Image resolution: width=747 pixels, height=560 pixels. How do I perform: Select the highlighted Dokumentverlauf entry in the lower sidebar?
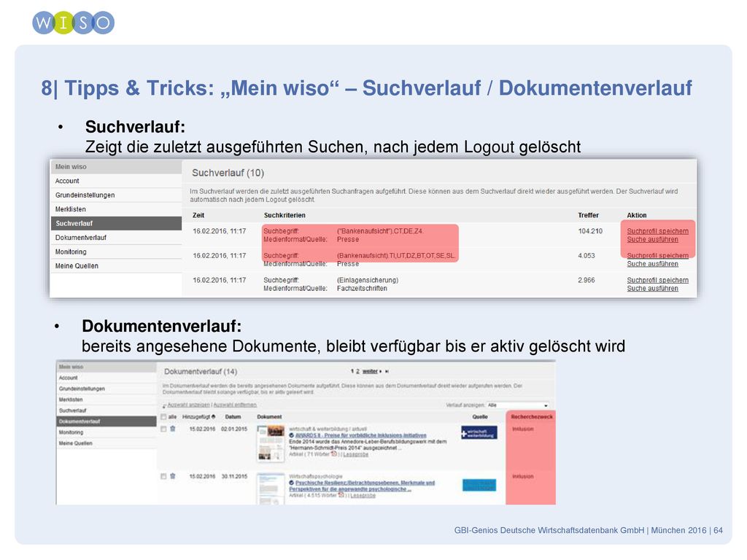click(x=107, y=421)
